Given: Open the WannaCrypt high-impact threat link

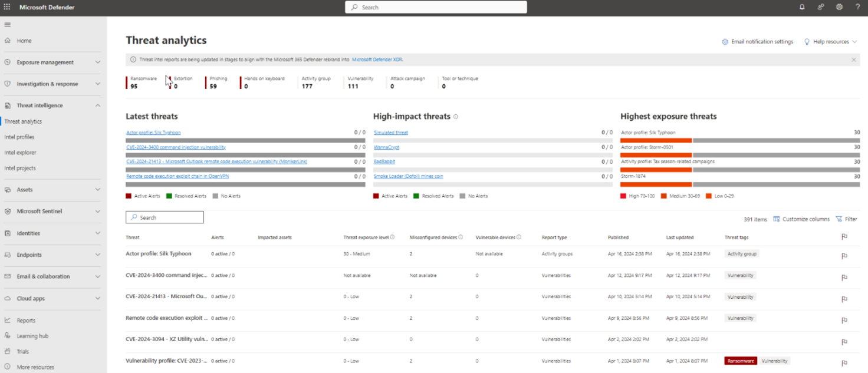Looking at the screenshot, I should (386, 147).
